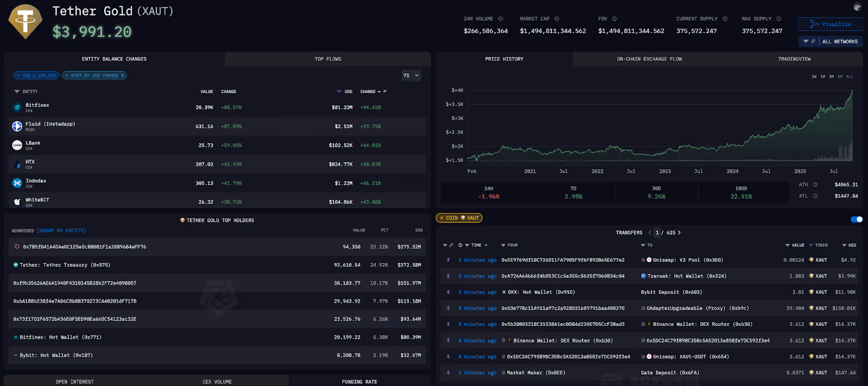Click the Visualize button
Viewport: 868px width, 386px height.
click(830, 24)
